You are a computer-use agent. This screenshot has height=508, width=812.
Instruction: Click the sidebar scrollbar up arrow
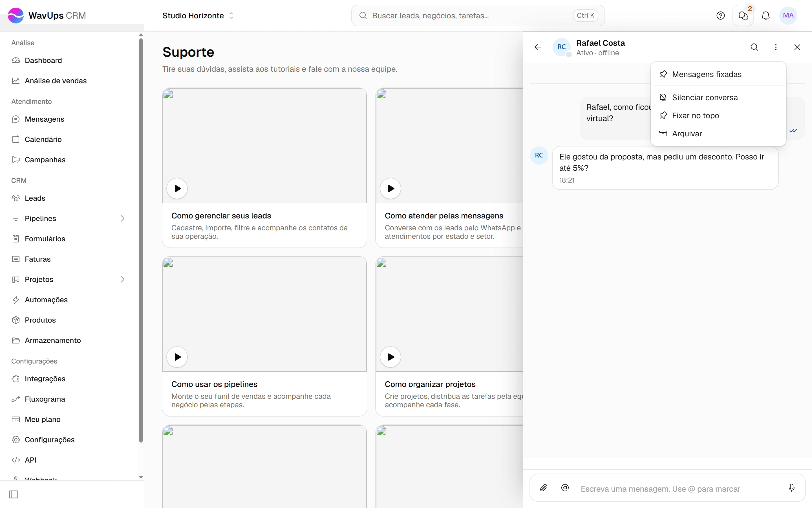tap(141, 35)
